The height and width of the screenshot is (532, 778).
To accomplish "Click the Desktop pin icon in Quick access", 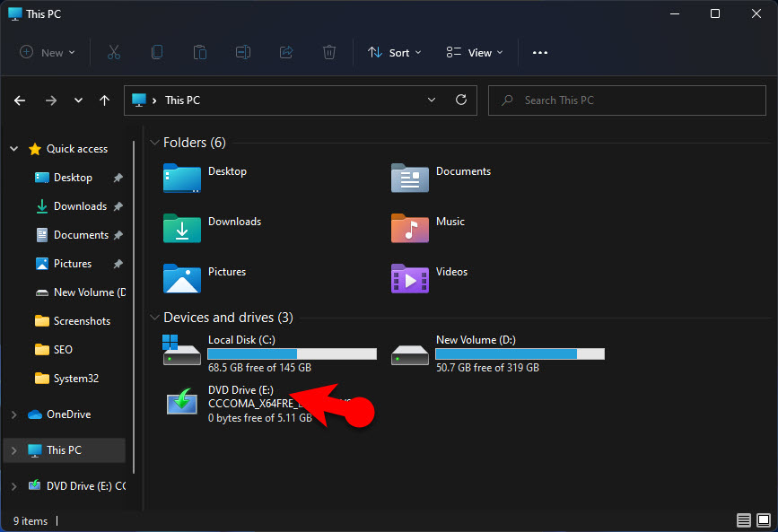I will 118,178.
